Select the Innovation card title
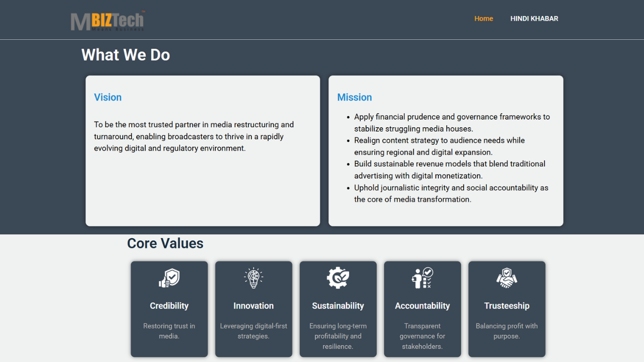The image size is (644, 362). pos(254,306)
